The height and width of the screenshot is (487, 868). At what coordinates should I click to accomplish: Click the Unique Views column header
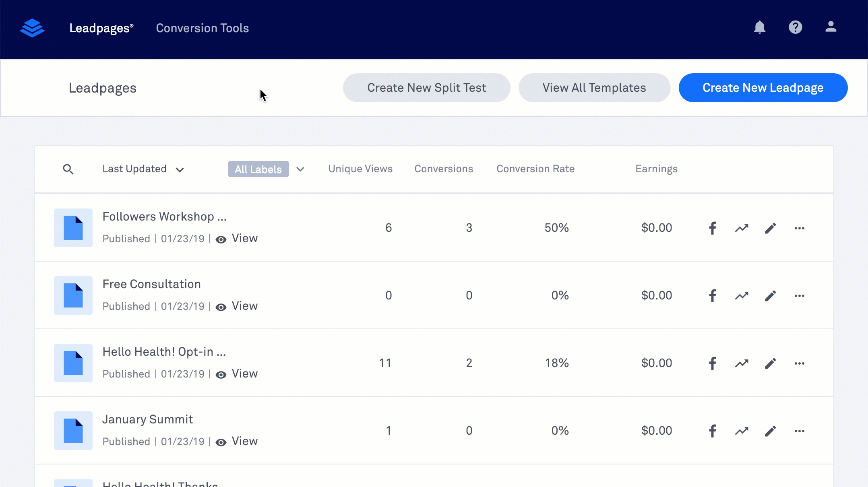[360, 169]
